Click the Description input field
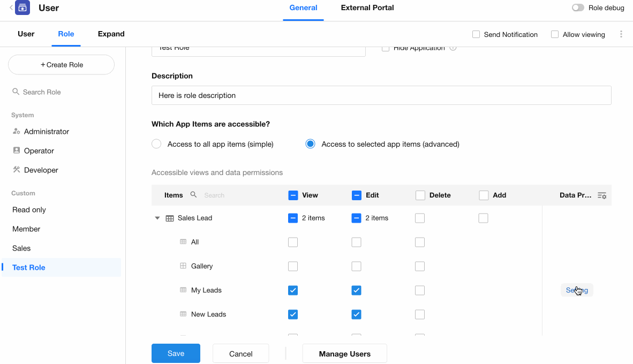Image resolution: width=633 pixels, height=364 pixels. coord(381,95)
